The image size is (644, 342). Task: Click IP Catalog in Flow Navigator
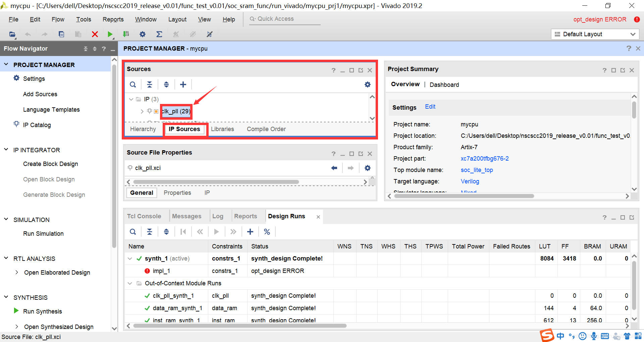(37, 125)
